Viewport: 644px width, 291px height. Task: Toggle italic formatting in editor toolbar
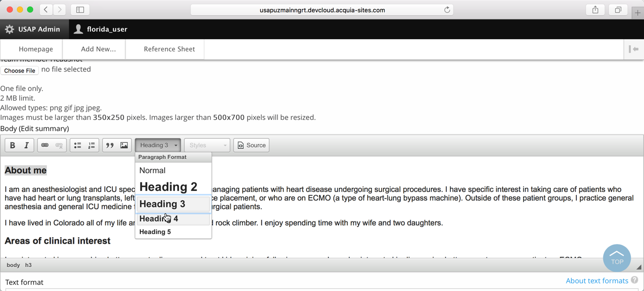(x=26, y=145)
